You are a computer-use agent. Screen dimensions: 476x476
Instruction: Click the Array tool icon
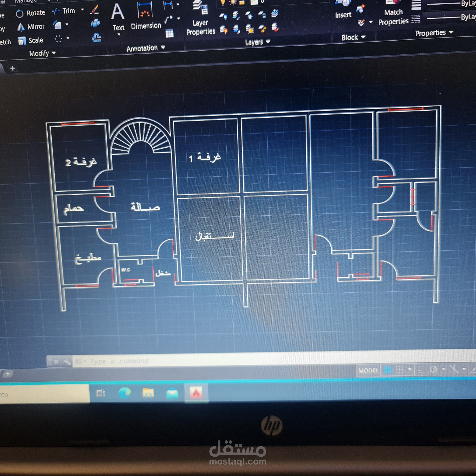pos(58,39)
